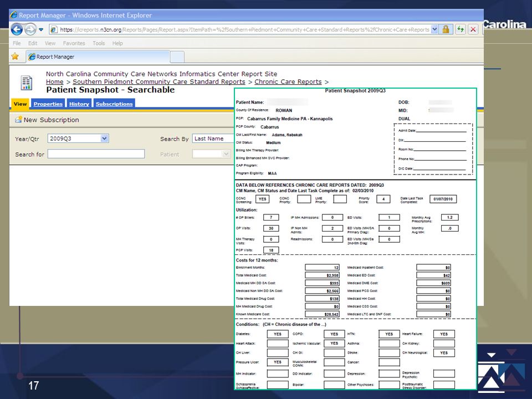
Task: Click the OP Visits value 30
Action: tap(271, 228)
